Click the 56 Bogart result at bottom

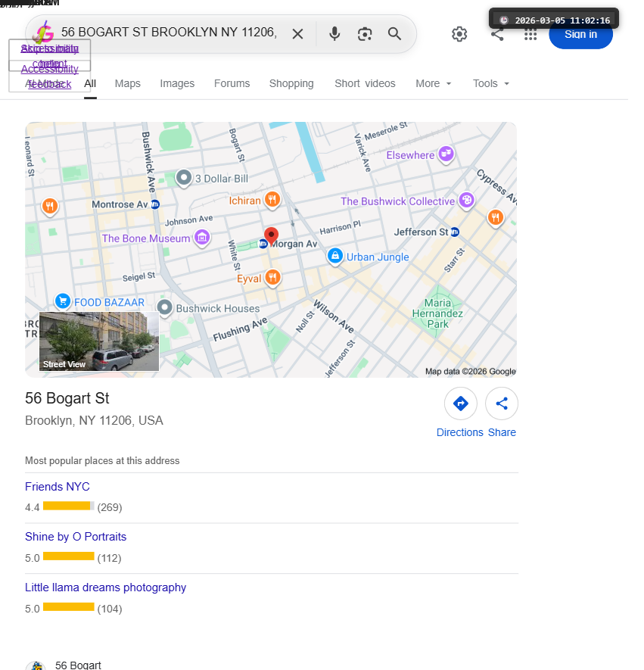pyautogui.click(x=78, y=665)
